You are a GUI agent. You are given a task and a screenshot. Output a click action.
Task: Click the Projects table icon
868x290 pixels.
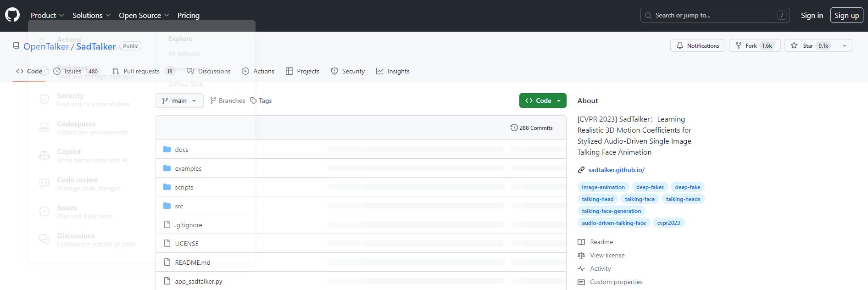[x=289, y=71]
